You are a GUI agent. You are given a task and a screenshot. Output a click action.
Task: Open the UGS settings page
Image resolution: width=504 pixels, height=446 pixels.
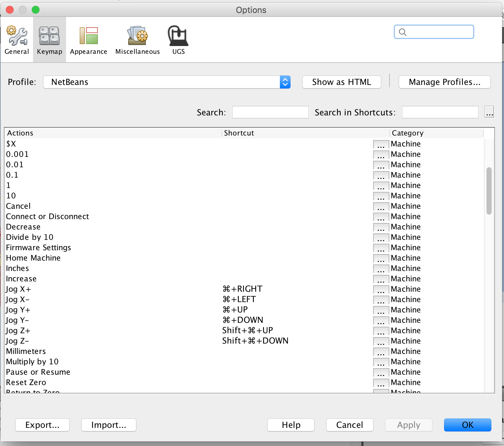click(178, 39)
